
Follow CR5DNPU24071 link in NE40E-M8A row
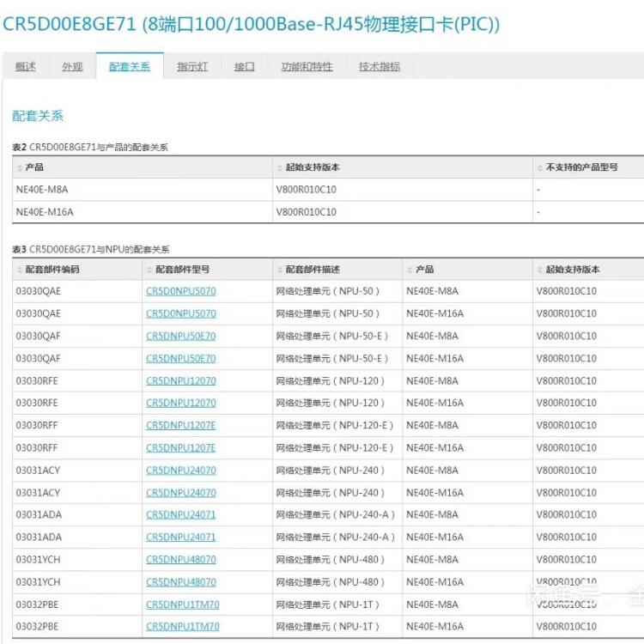pos(180,514)
